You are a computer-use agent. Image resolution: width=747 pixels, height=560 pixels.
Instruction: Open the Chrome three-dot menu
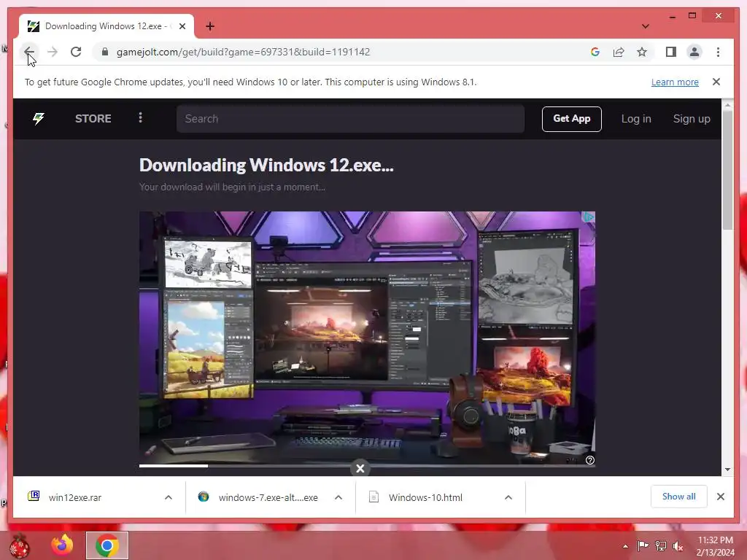click(x=718, y=52)
